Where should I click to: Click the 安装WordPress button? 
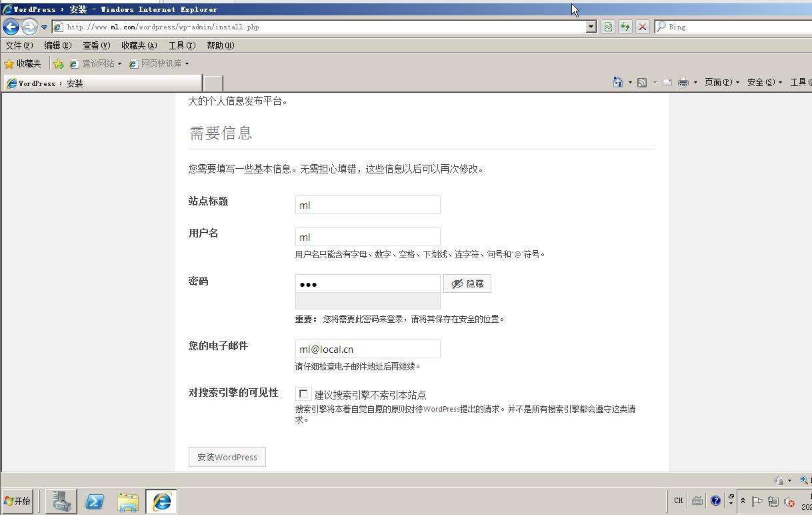tap(227, 457)
